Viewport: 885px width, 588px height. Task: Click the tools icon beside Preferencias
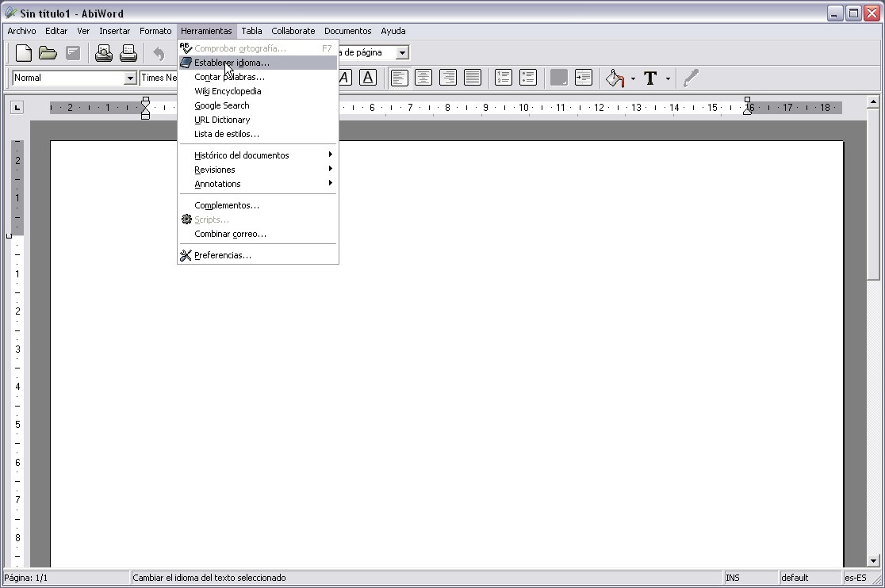click(186, 255)
